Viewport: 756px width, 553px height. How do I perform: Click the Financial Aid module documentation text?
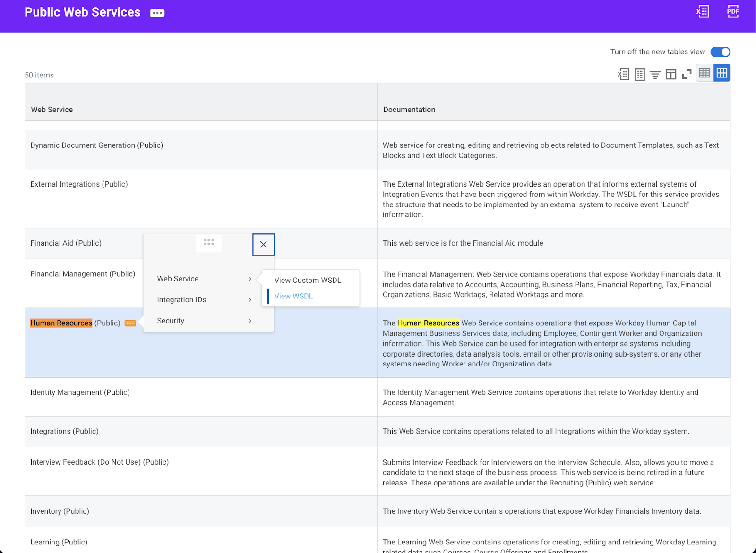463,243
